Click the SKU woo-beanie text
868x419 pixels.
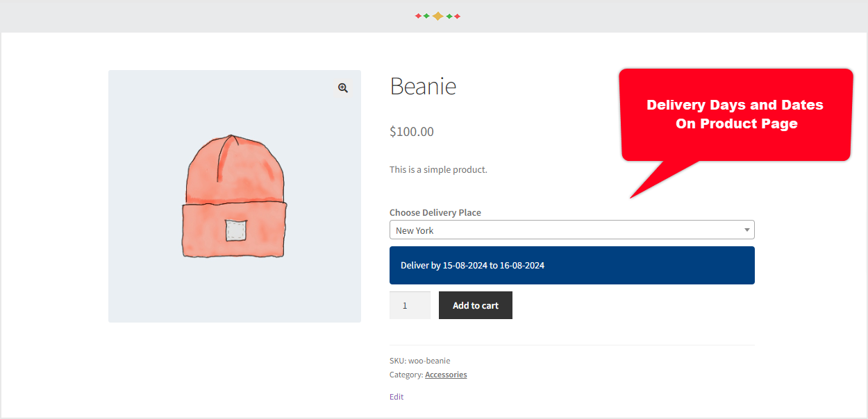point(419,360)
